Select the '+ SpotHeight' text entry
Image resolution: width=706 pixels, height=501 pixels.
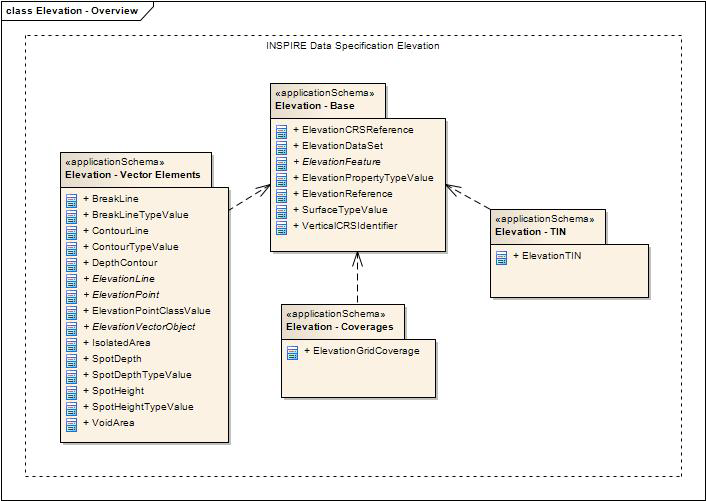coord(114,391)
